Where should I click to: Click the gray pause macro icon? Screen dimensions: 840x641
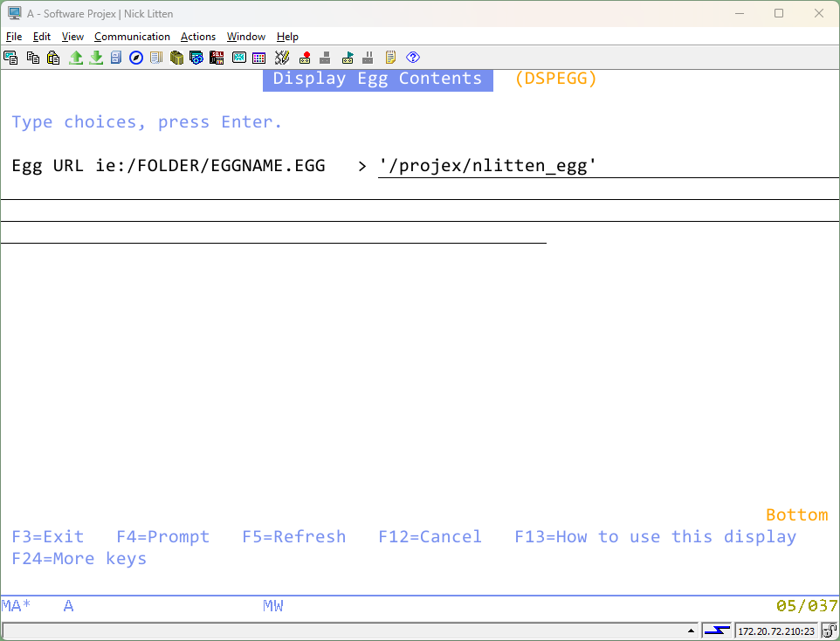pos(368,58)
